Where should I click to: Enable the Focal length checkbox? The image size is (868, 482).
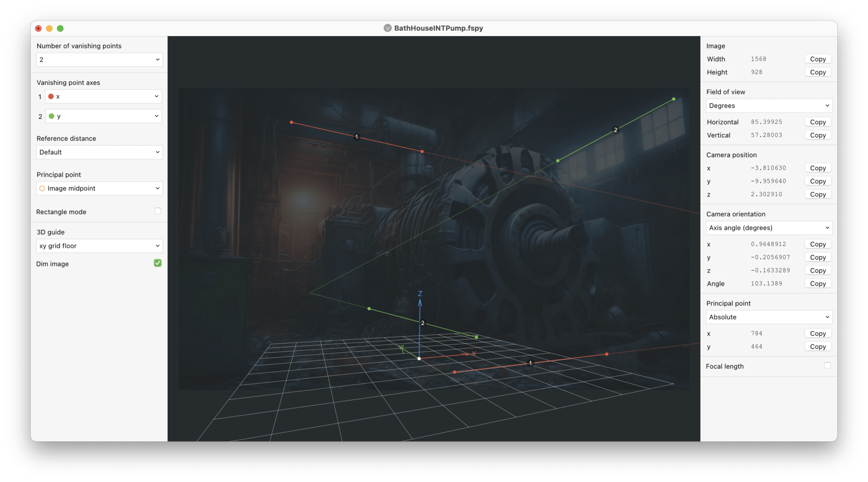click(827, 365)
